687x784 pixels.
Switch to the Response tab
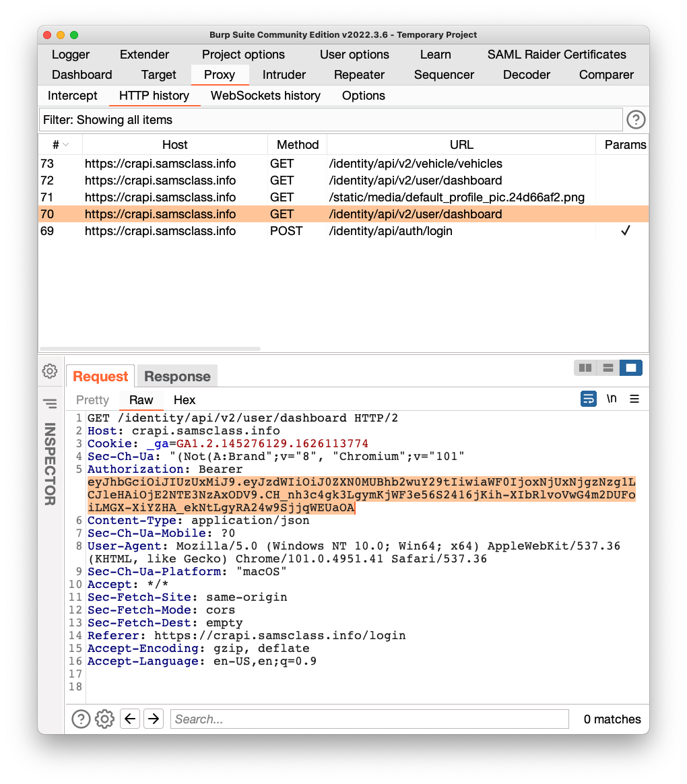(x=177, y=376)
